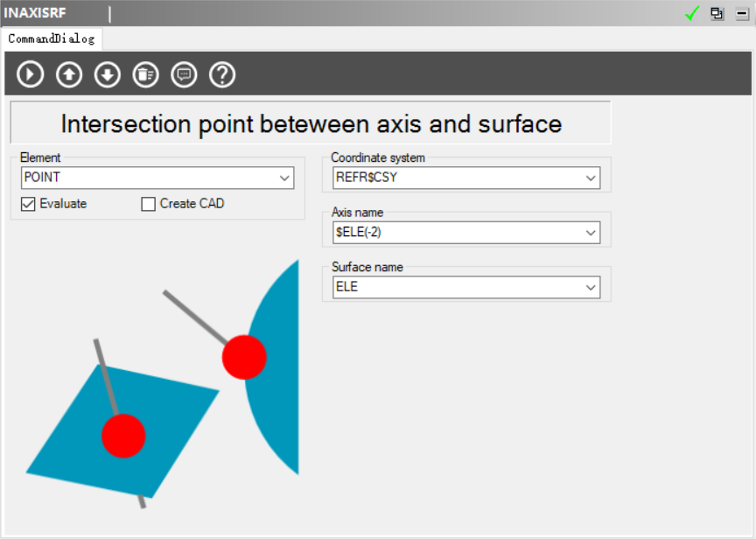Click the minimize dash button in title bar
The width and height of the screenshot is (756, 539).
pos(742,13)
